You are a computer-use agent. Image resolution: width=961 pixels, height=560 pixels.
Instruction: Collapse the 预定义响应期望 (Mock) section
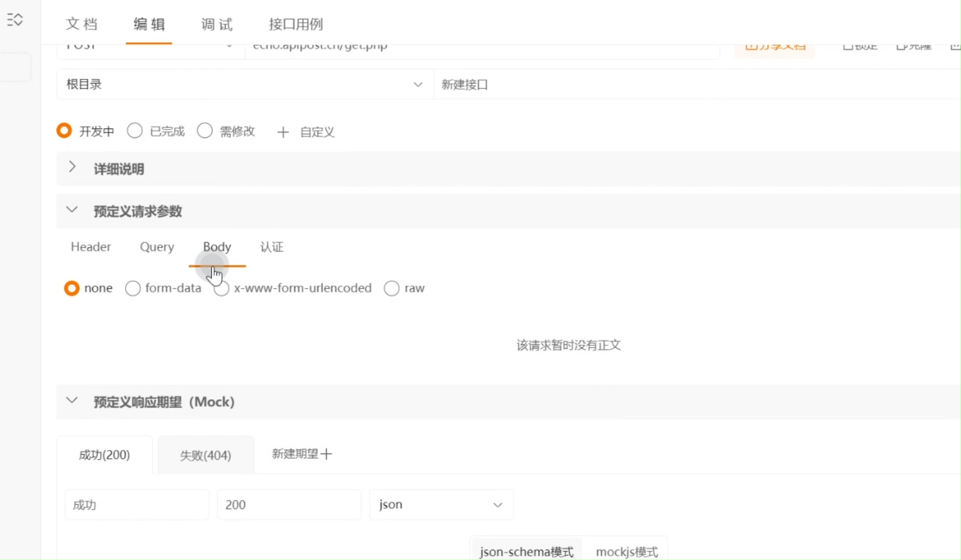coord(72,401)
